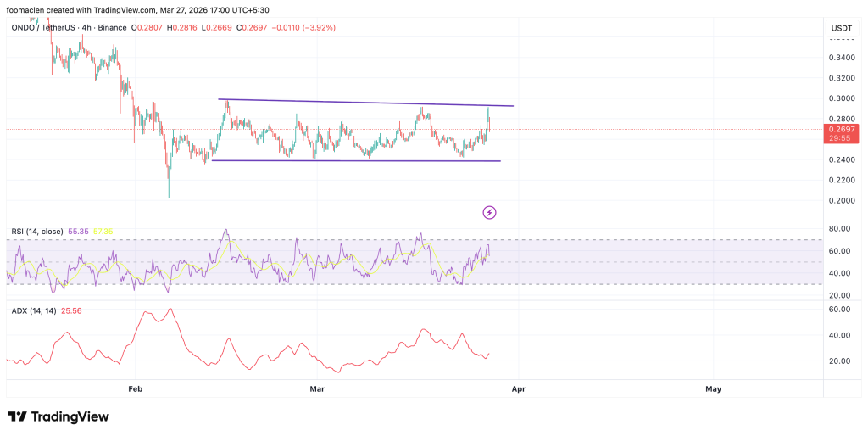868x436 pixels.
Task: Click the Apr label on time axis
Action: [518, 388]
